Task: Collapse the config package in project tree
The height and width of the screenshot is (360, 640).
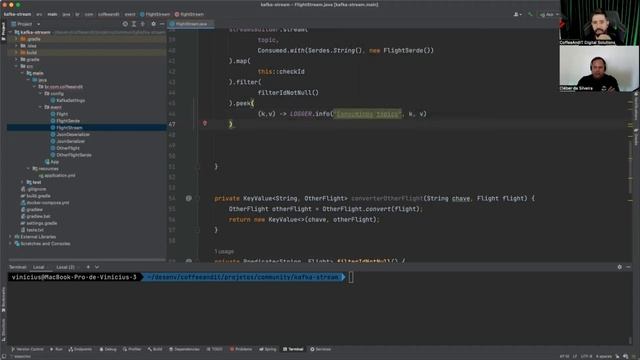Action: 40,93
